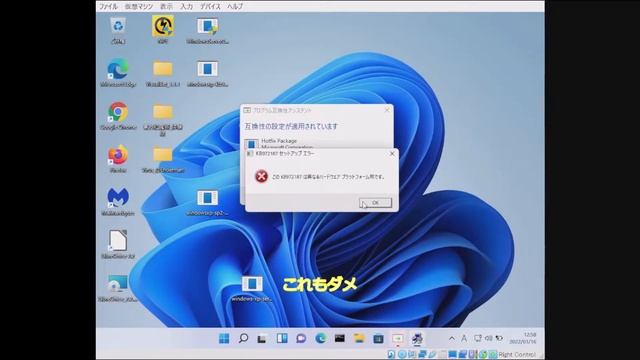The image size is (640, 360).
Task: Click the VirtualBox display status icon
Action: (452, 354)
